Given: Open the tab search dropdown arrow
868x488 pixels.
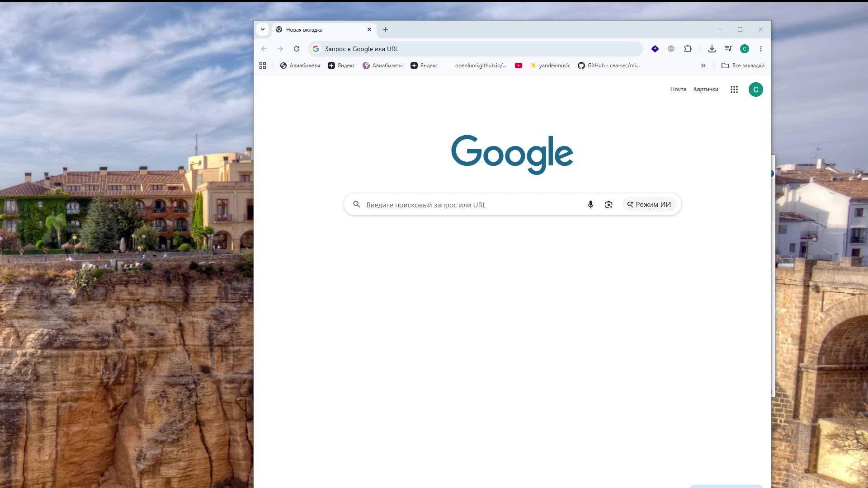Looking at the screenshot, I should pyautogui.click(x=263, y=29).
